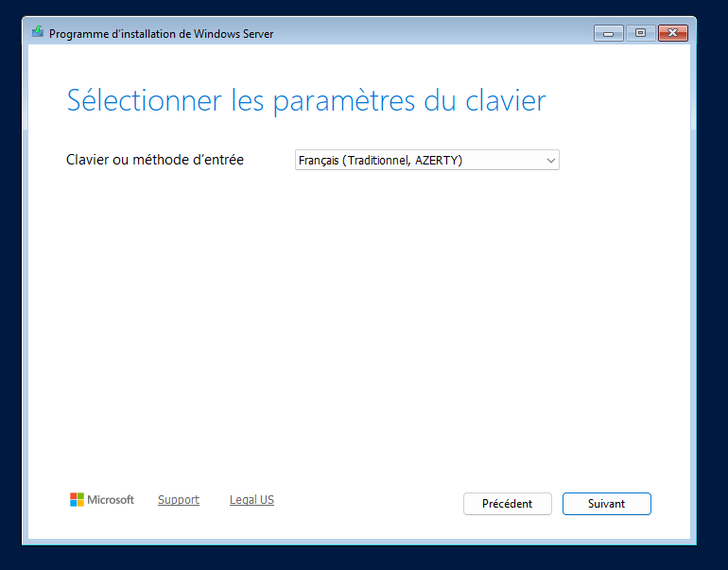Screen dimensions: 728x570
Task: Click the dropdown chevron arrow
Action: [x=550, y=161]
